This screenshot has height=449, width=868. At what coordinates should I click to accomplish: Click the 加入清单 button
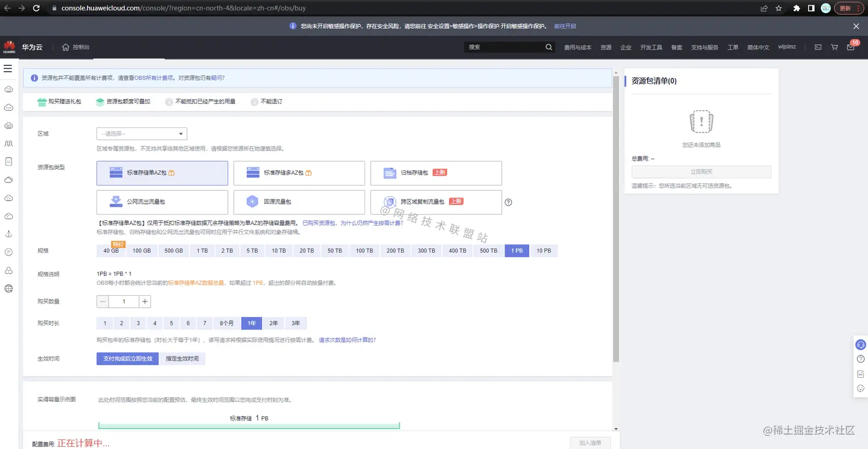click(x=590, y=443)
